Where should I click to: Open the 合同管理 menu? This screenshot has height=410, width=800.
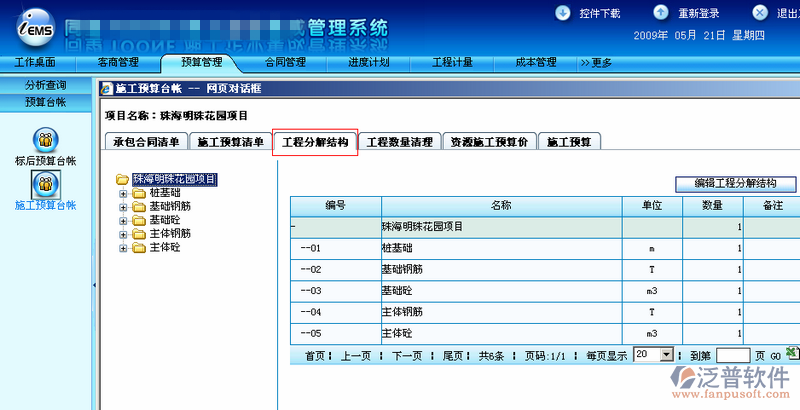pos(285,62)
